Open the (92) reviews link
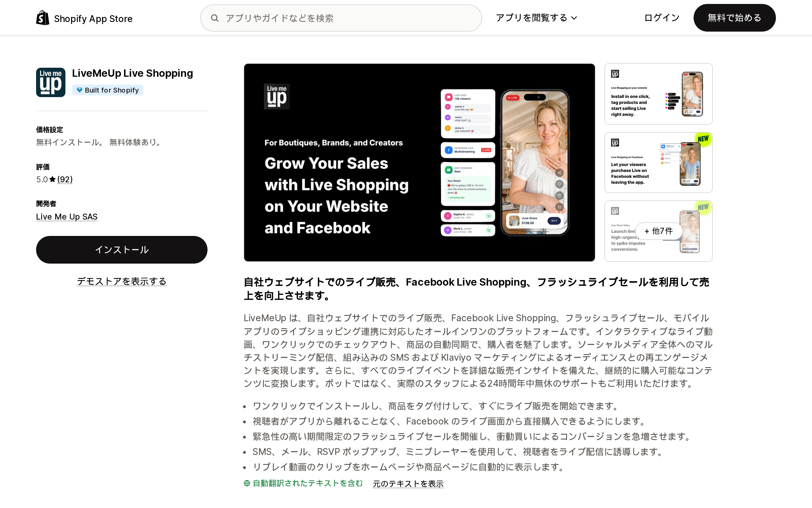The height and width of the screenshot is (508, 812). 65,179
